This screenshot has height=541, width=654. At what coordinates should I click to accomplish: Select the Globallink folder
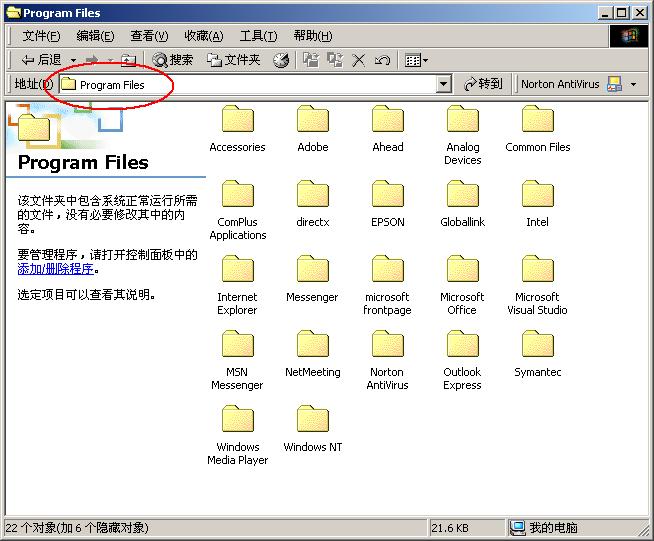pos(463,204)
